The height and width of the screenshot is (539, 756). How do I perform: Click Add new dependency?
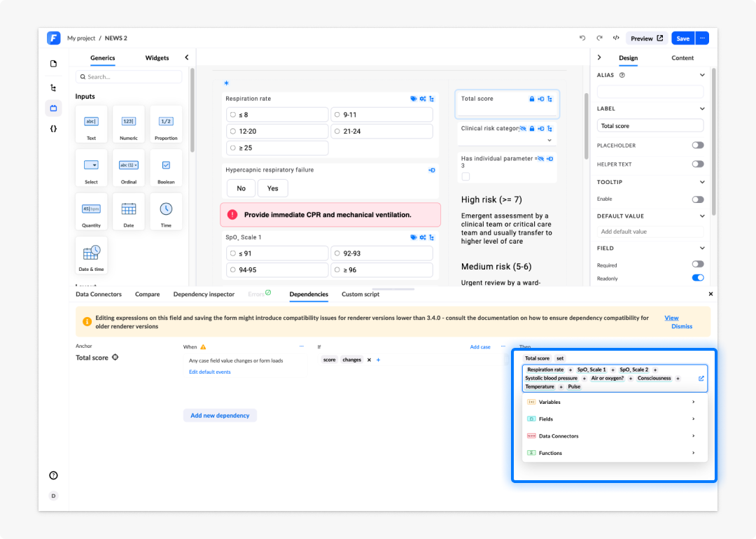[x=220, y=416]
